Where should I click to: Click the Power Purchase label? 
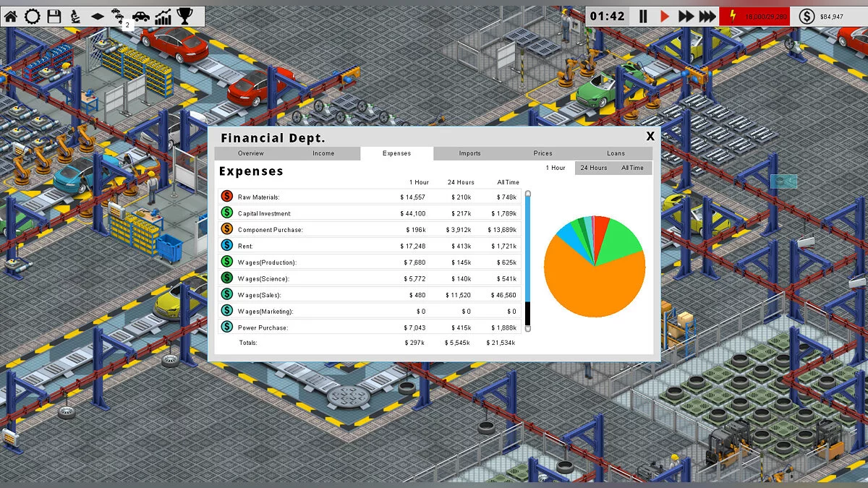(263, 328)
